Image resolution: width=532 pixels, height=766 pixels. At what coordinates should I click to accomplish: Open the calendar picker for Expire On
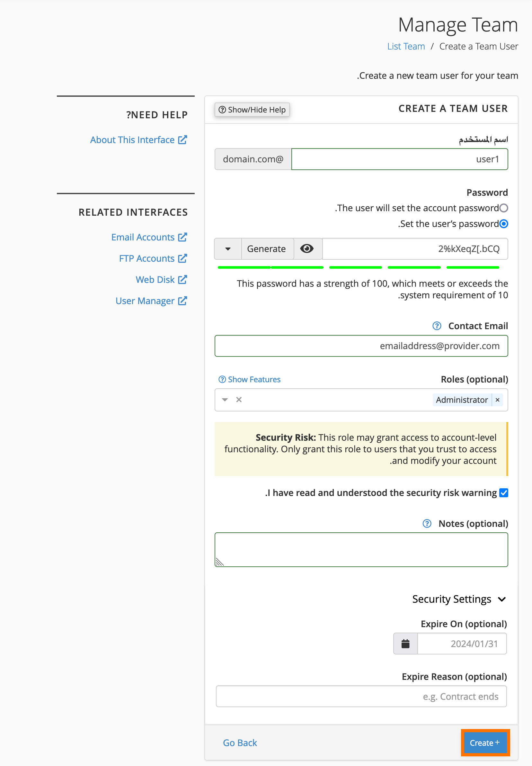tap(406, 644)
